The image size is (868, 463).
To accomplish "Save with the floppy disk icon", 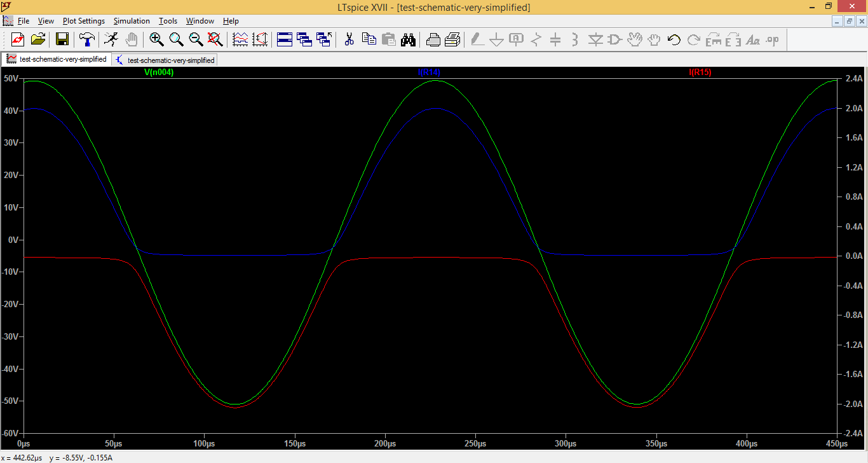I will [62, 39].
